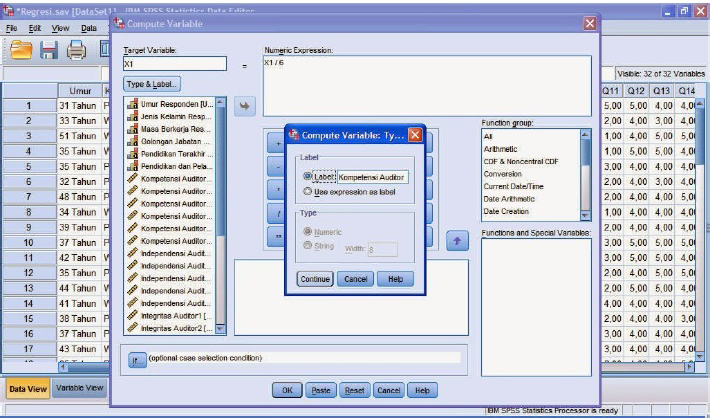Click the Print toolbar icon

[77, 48]
